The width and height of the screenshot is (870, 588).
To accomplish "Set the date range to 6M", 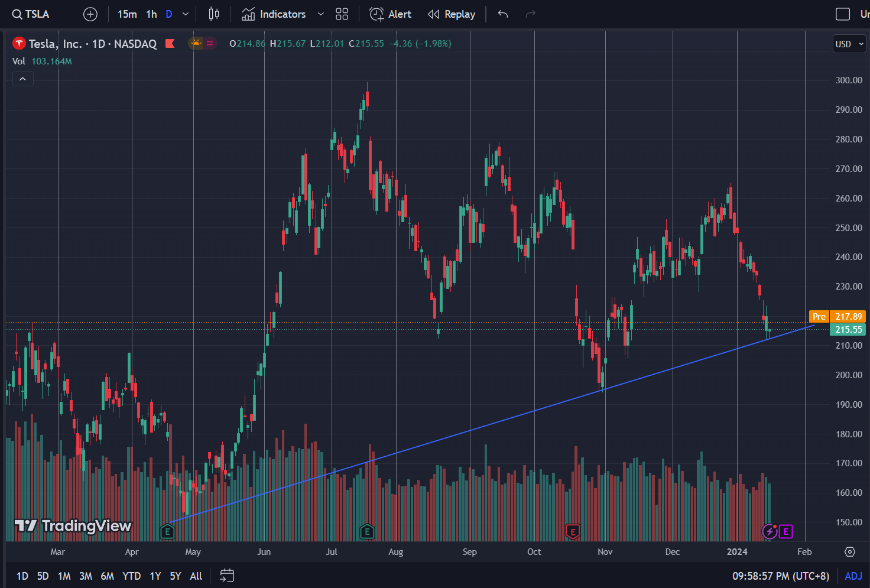I will click(107, 576).
